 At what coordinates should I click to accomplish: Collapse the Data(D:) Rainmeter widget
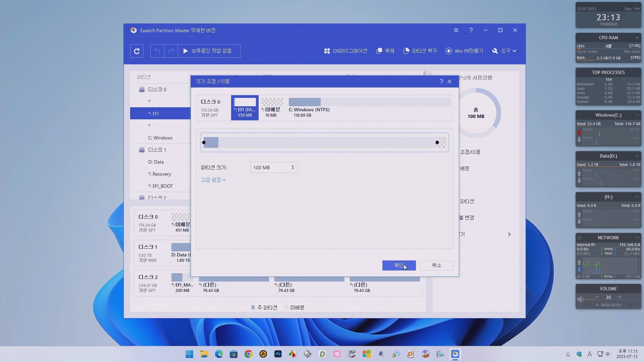(x=637, y=156)
